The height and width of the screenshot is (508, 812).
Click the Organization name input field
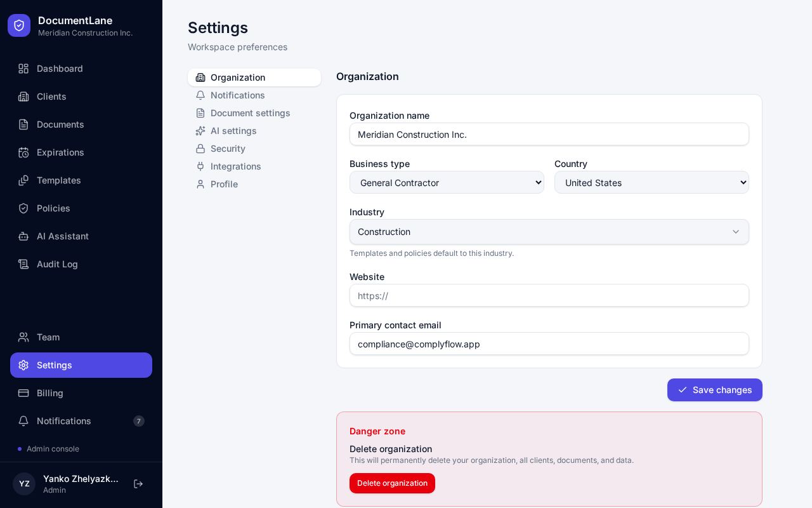tap(549, 134)
